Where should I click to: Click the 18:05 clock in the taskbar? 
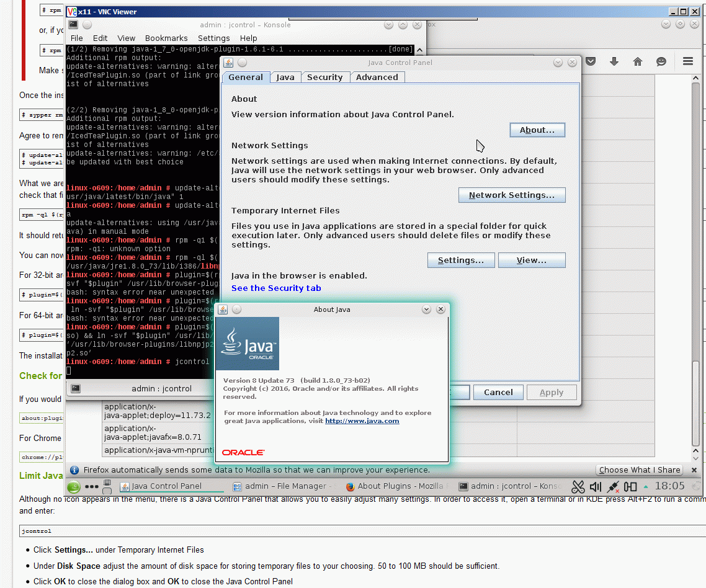click(669, 486)
